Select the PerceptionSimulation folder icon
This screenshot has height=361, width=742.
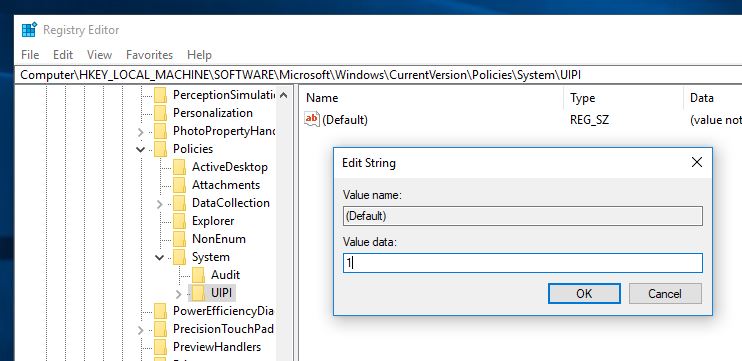click(x=161, y=95)
